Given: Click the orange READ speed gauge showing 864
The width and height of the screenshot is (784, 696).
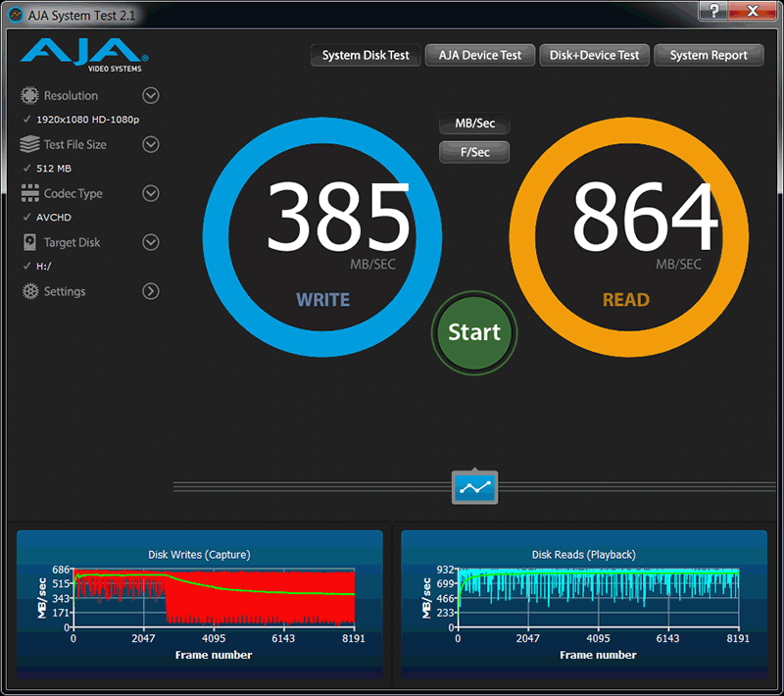Looking at the screenshot, I should [x=628, y=237].
